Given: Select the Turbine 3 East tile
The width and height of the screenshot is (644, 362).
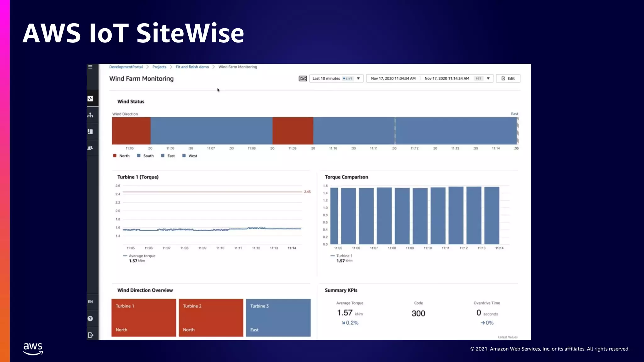Looking at the screenshot, I should click(x=278, y=318).
